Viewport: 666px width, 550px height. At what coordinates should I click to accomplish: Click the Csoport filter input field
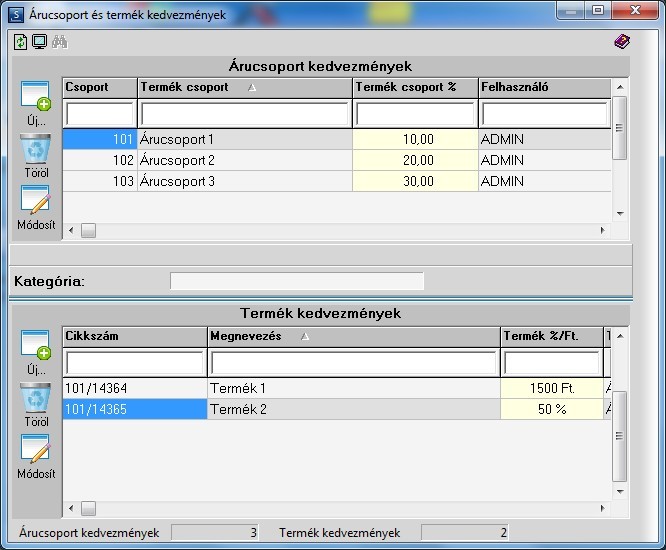pos(100,114)
